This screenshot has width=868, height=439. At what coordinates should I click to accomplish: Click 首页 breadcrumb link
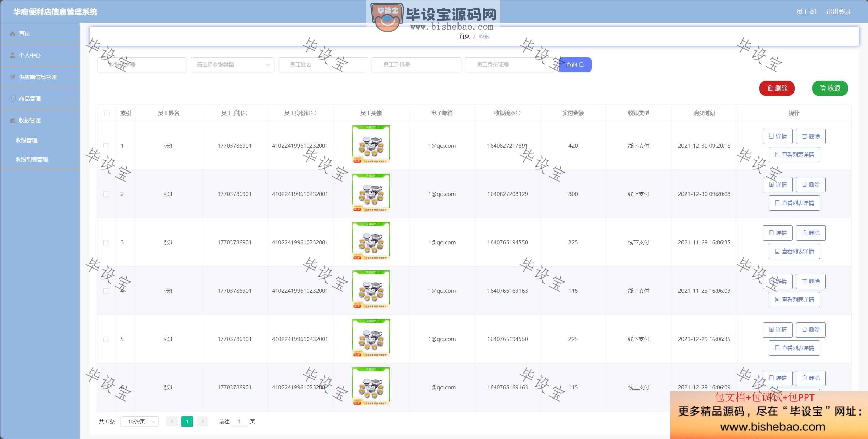(464, 36)
